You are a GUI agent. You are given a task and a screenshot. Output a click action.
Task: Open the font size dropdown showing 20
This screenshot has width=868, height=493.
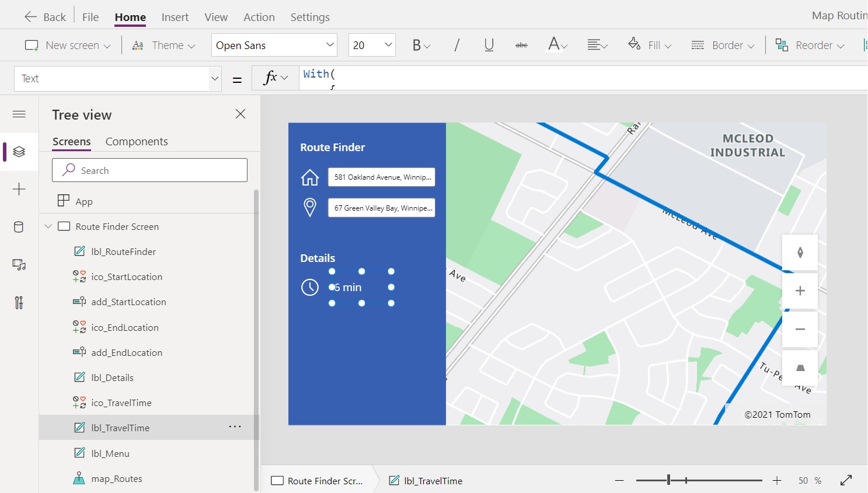(372, 45)
